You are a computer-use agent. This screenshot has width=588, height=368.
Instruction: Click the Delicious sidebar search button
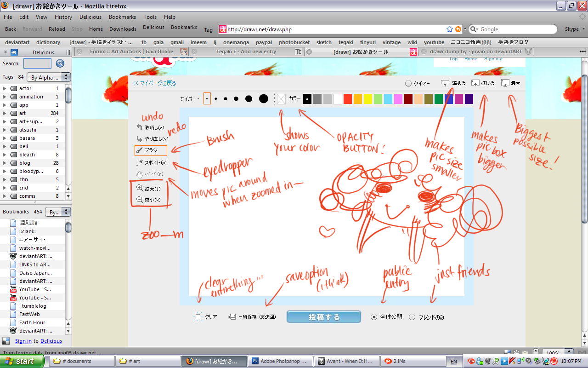[60, 63]
